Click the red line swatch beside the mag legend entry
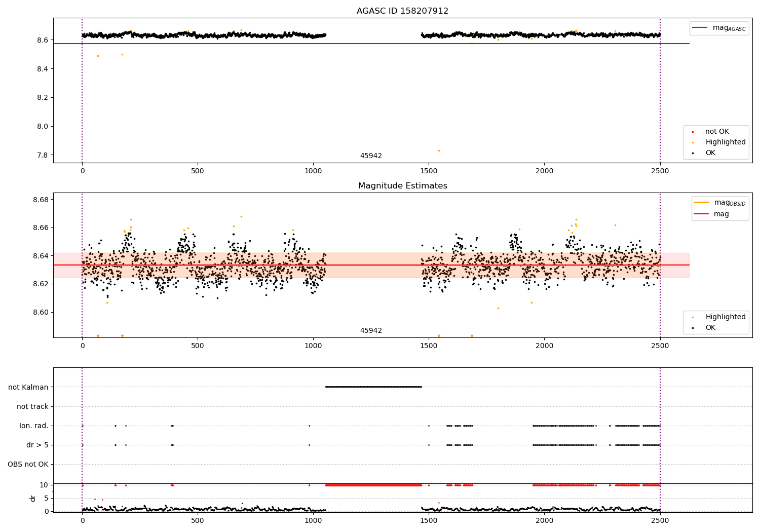The height and width of the screenshot is (532, 760). pyautogui.click(x=702, y=214)
